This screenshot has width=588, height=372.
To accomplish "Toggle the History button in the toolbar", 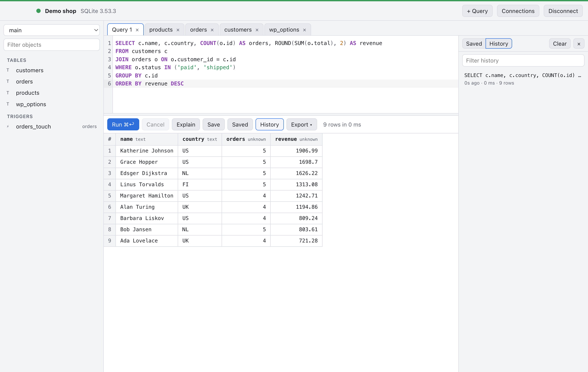I will (269, 125).
